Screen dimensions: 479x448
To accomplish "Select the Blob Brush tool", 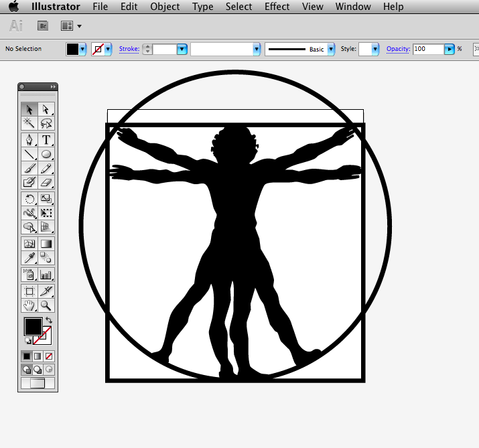I will click(x=29, y=182).
